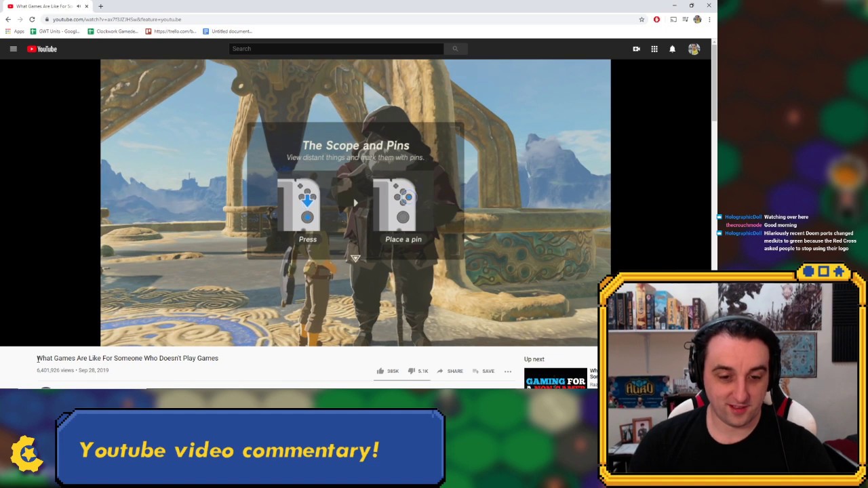This screenshot has height=488, width=868.
Task: Focus the YouTube search field
Action: (x=336, y=49)
